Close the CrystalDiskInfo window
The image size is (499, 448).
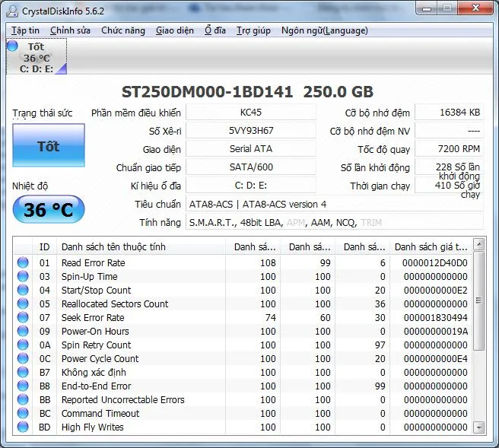(x=475, y=8)
